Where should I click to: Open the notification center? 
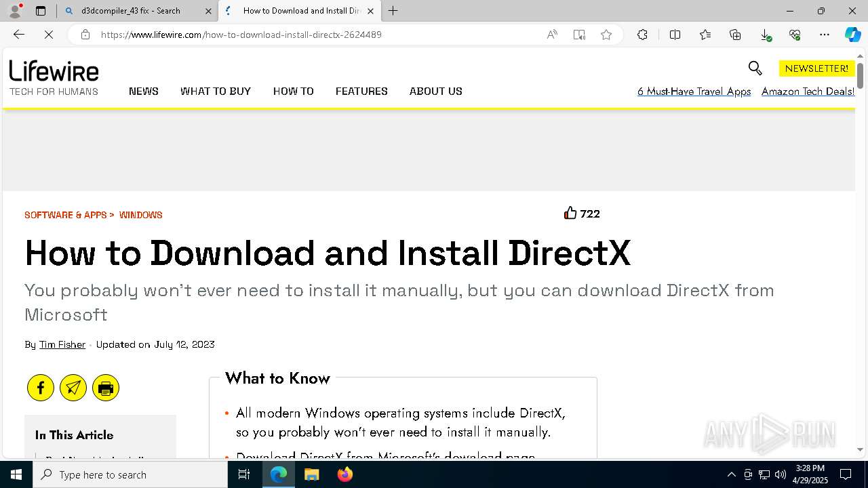pyautogui.click(x=846, y=474)
